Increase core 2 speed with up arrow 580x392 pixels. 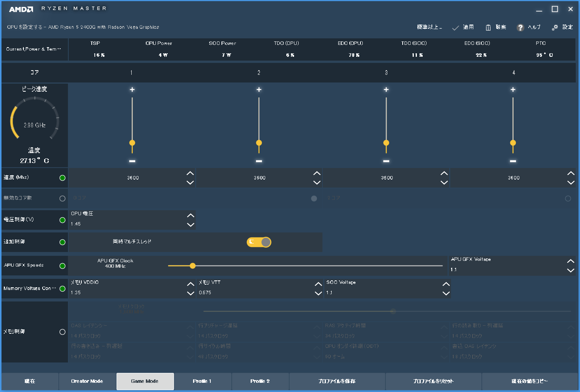point(317,173)
